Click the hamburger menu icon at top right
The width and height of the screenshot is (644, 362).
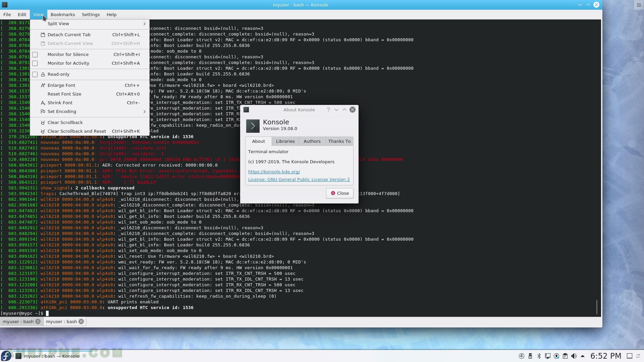pyautogui.click(x=639, y=5)
